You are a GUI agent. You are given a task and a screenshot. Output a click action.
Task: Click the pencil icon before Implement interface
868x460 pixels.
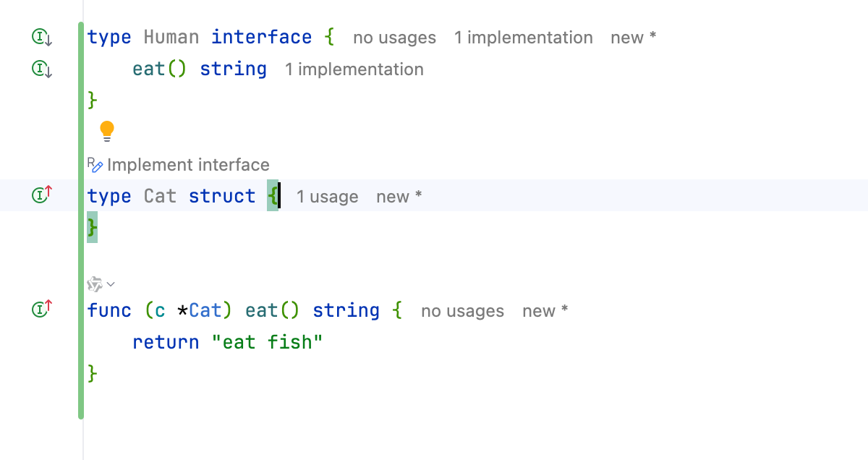pyautogui.click(x=95, y=165)
